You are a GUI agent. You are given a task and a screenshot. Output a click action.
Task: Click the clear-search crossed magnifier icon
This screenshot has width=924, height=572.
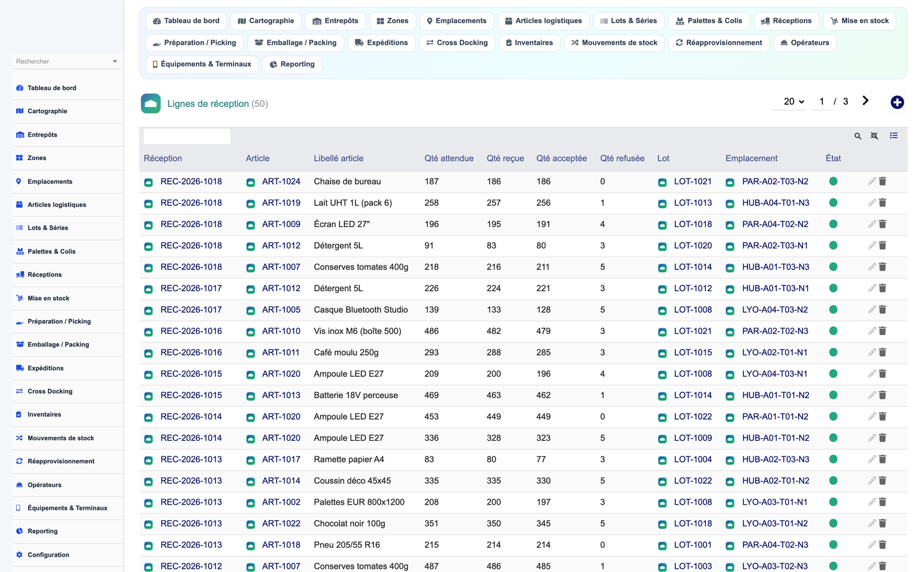coord(874,136)
